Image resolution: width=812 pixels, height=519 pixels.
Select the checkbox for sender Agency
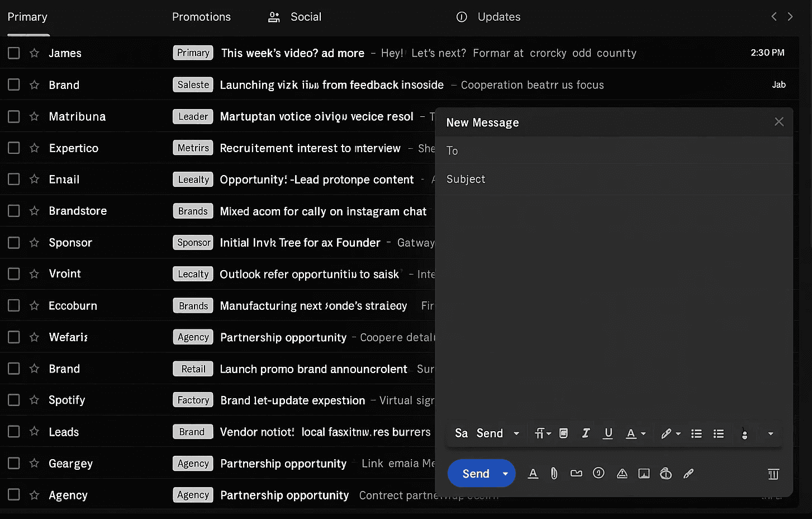tap(14, 494)
